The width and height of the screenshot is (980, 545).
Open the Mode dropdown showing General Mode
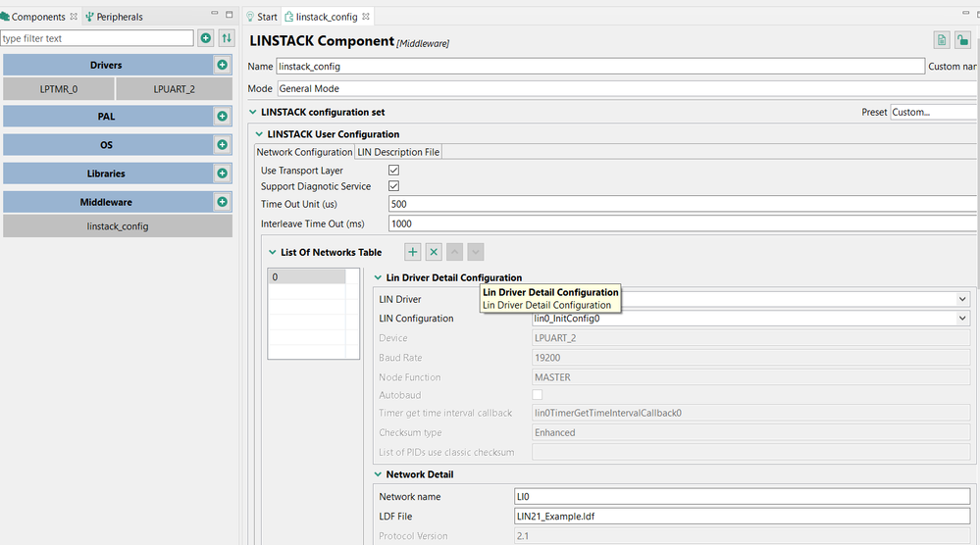tap(628, 88)
